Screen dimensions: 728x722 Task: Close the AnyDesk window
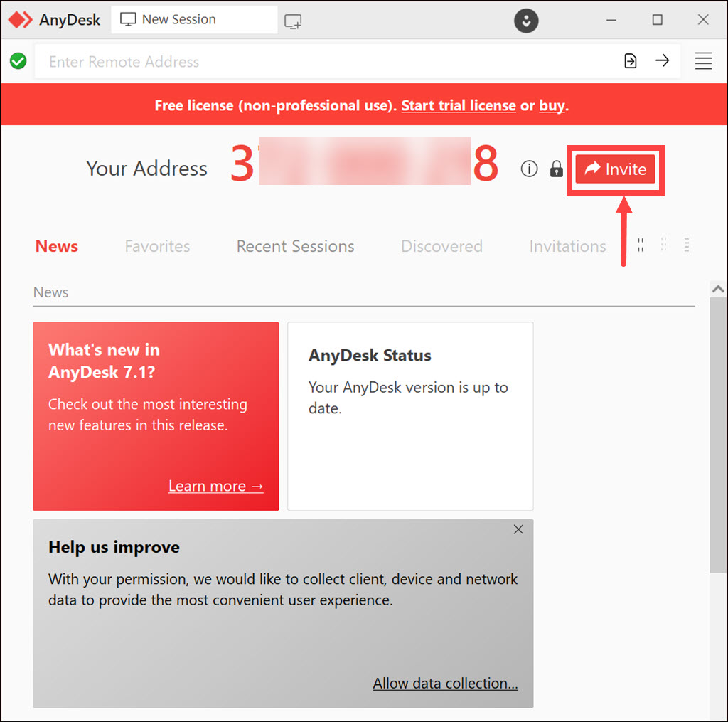pos(703,19)
